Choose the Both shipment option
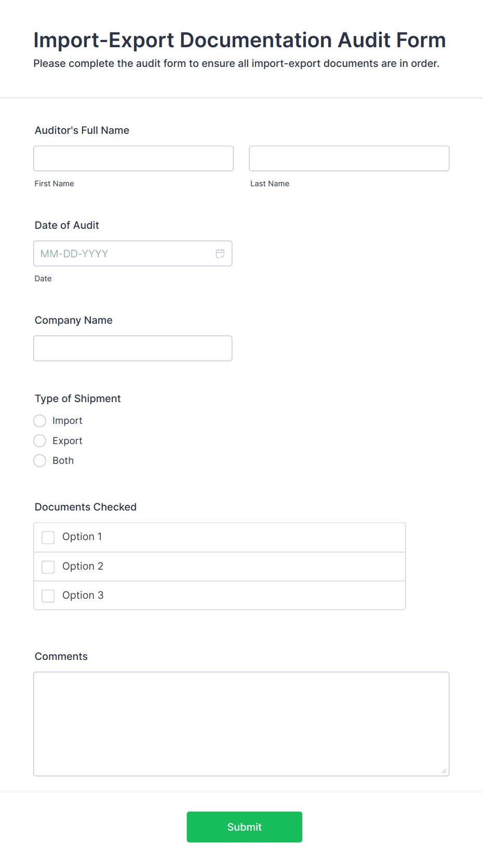This screenshot has height=868, width=483. tap(40, 461)
